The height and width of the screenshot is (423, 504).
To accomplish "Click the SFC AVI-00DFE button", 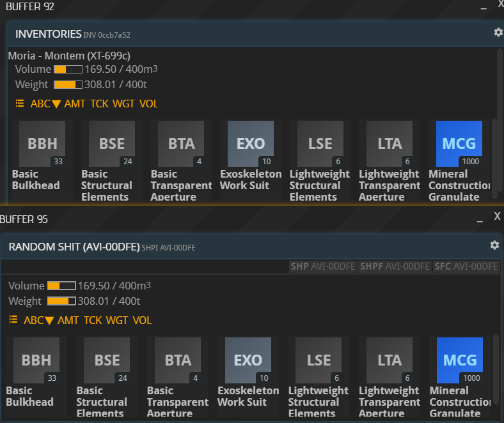I will pyautogui.click(x=465, y=266).
